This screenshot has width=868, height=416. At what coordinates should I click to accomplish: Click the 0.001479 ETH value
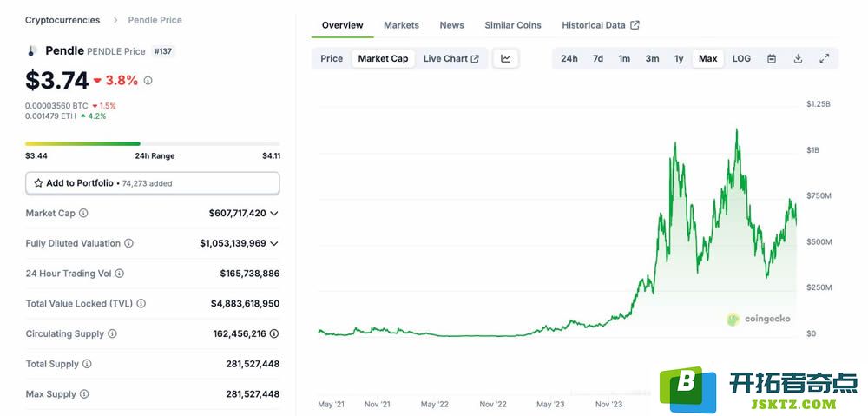tap(51, 116)
